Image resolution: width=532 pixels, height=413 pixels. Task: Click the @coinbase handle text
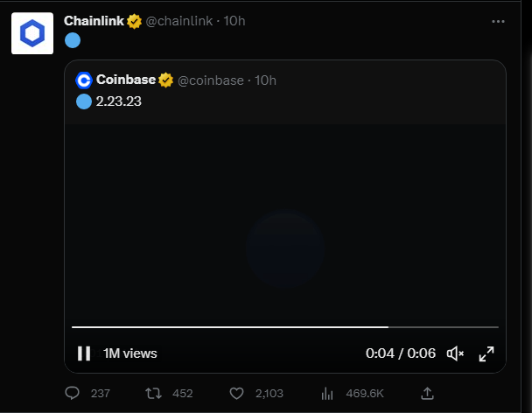tap(211, 80)
